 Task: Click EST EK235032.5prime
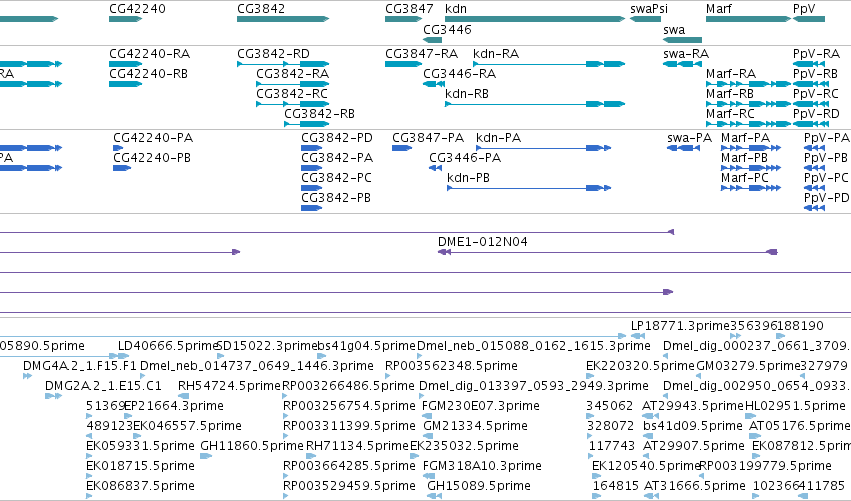point(465,446)
